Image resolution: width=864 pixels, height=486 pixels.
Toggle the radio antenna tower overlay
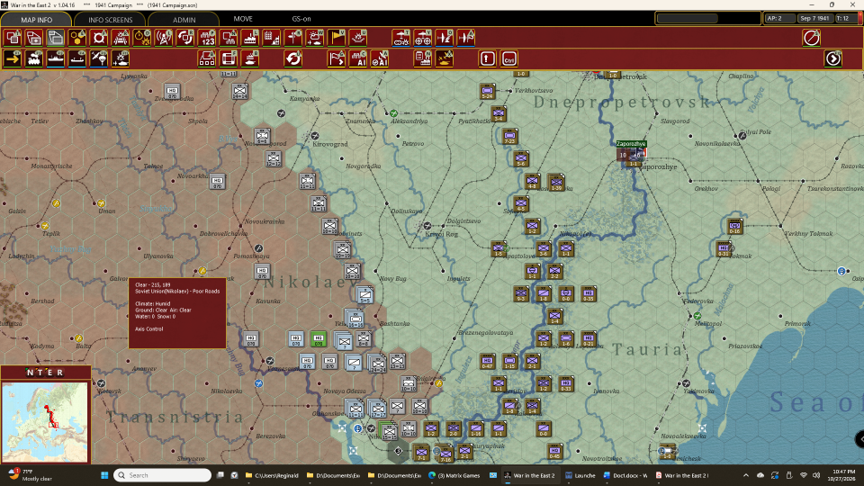164,38
